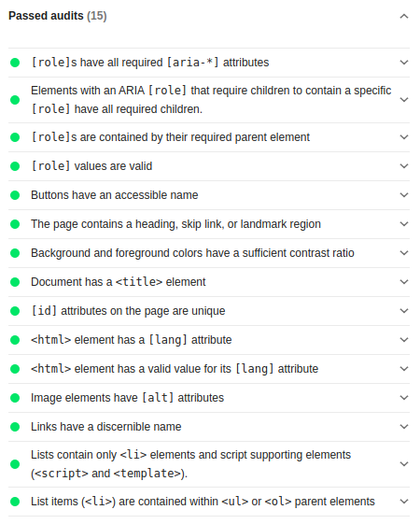
Task: Expand chevron for 'Document has a <title> element'
Action: click(x=404, y=282)
